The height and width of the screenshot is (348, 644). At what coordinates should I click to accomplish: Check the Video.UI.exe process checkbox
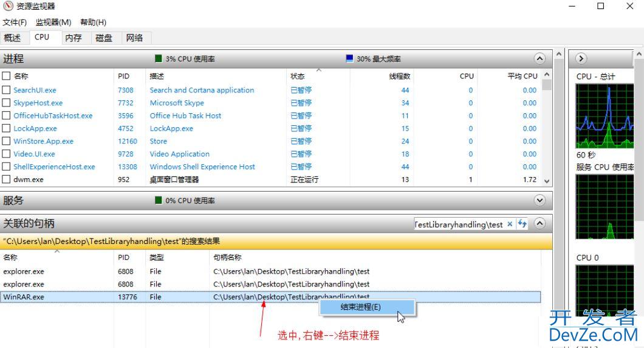tap(6, 154)
